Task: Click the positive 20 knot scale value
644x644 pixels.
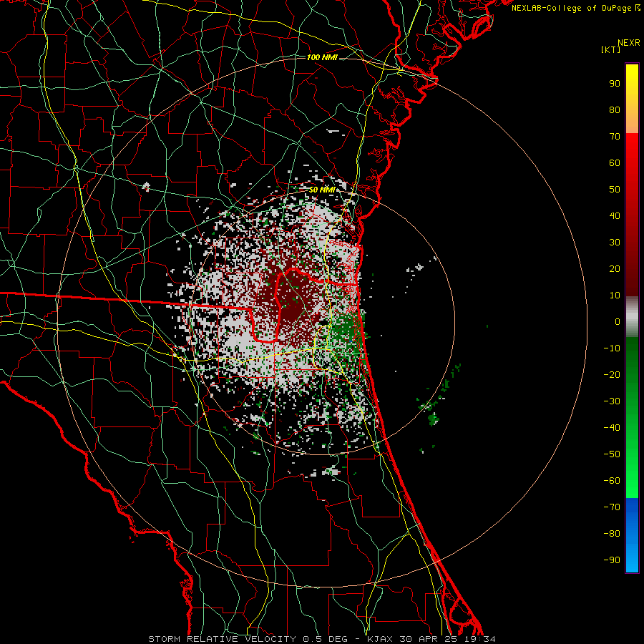Action: [615, 268]
